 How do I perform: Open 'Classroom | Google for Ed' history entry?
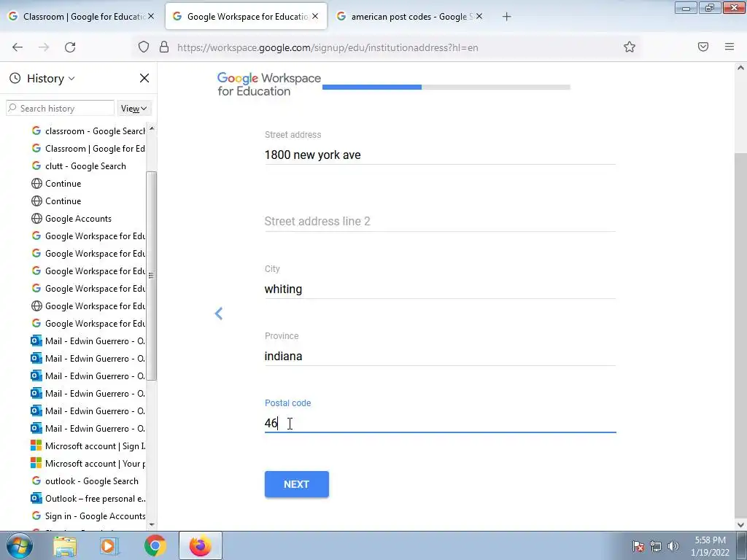coord(88,149)
